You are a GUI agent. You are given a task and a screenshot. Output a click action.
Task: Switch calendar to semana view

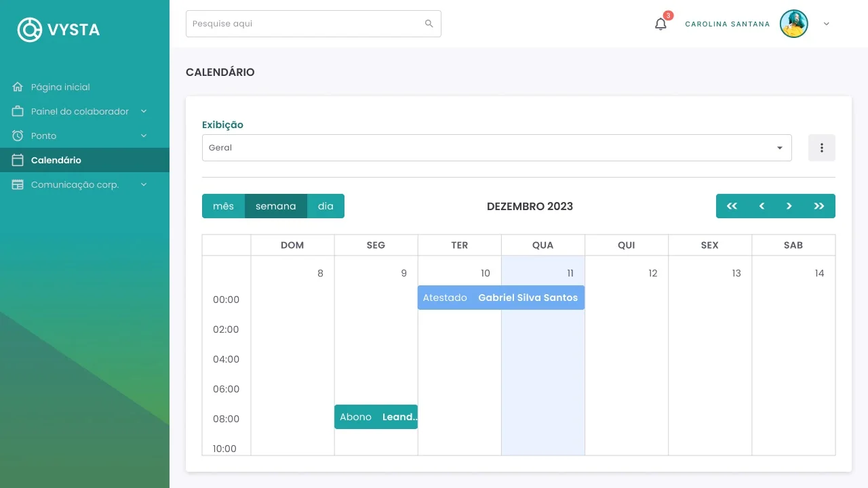(276, 206)
